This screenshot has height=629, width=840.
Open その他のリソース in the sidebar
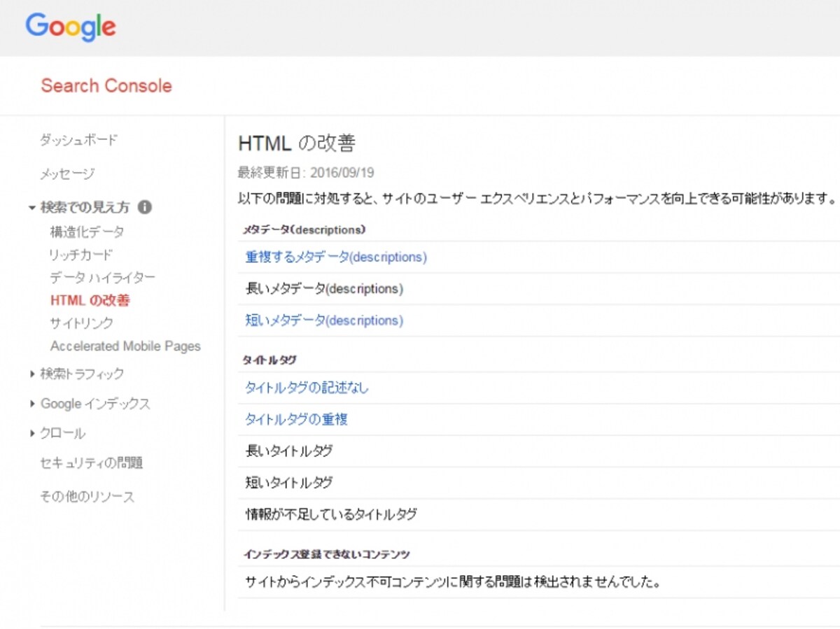(87, 497)
